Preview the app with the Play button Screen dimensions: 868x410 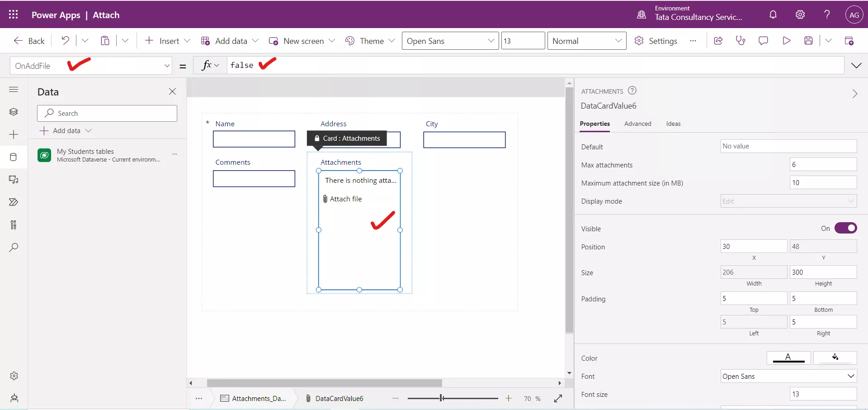[x=787, y=40]
